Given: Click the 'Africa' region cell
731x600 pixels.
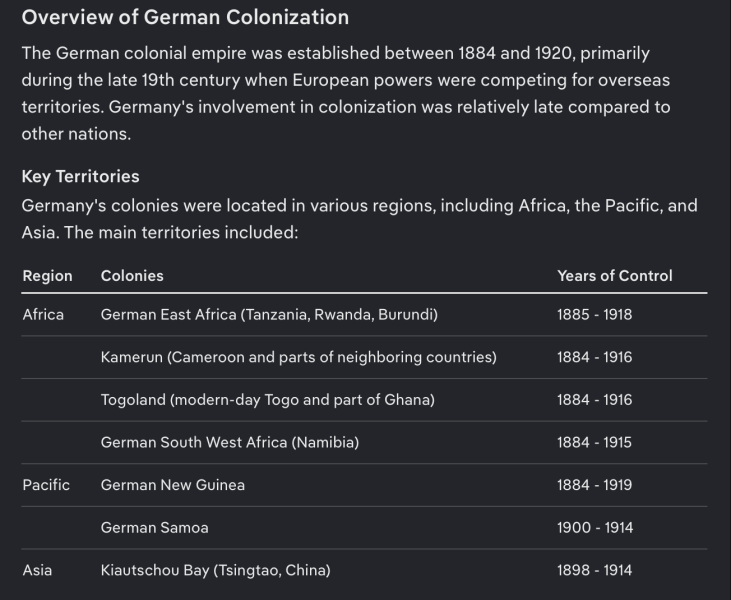Looking at the screenshot, I should pos(43,315).
